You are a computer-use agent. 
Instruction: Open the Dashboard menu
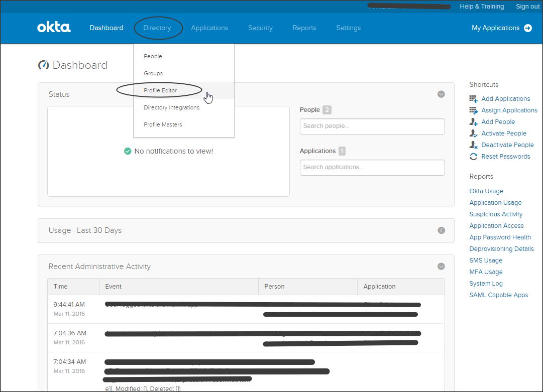coord(106,28)
